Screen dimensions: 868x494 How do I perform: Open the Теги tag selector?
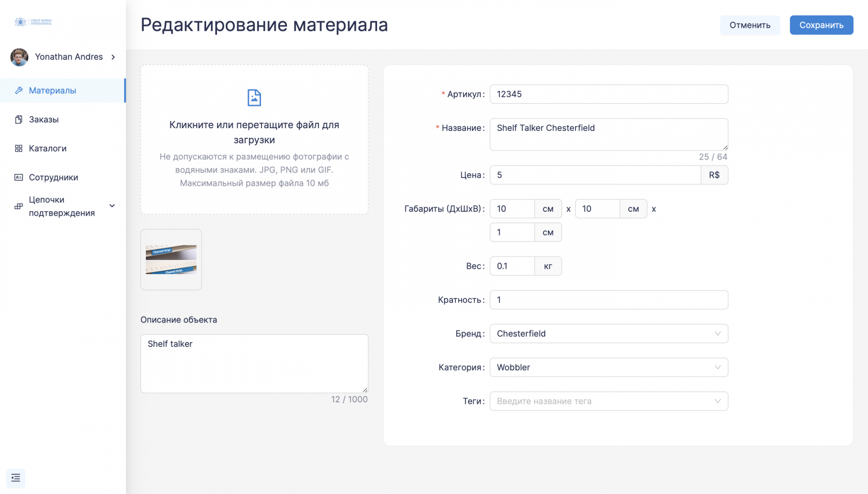coord(608,401)
